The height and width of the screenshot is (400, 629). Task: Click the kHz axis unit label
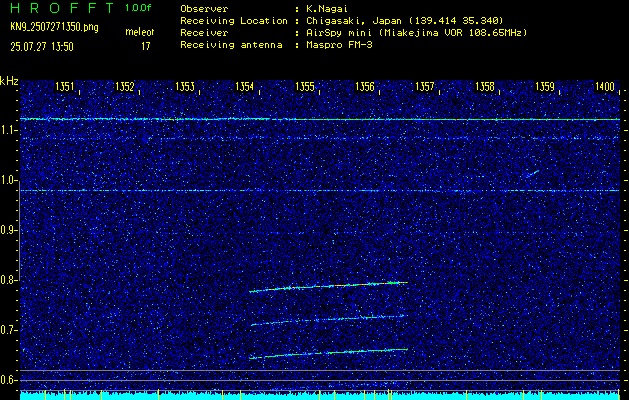click(9, 81)
